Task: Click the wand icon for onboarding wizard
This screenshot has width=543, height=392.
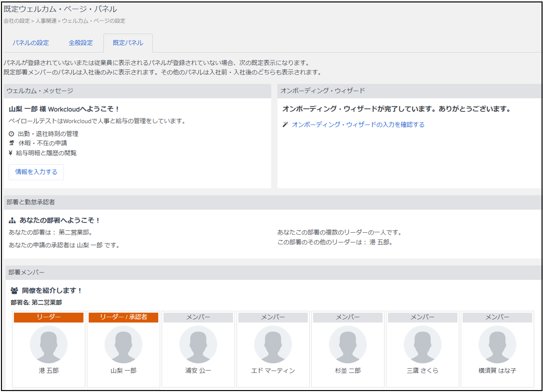Action: 285,125
